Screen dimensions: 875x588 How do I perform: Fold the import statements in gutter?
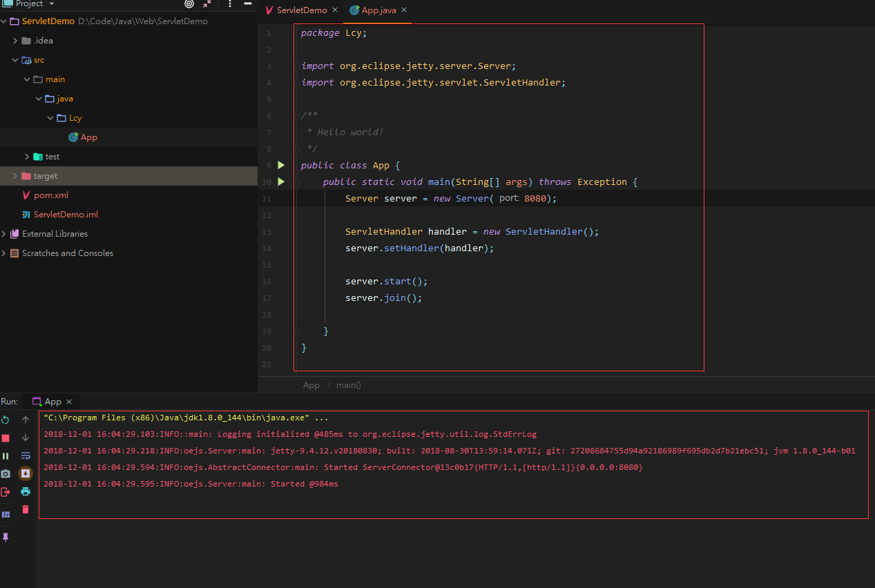pyautogui.click(x=297, y=66)
